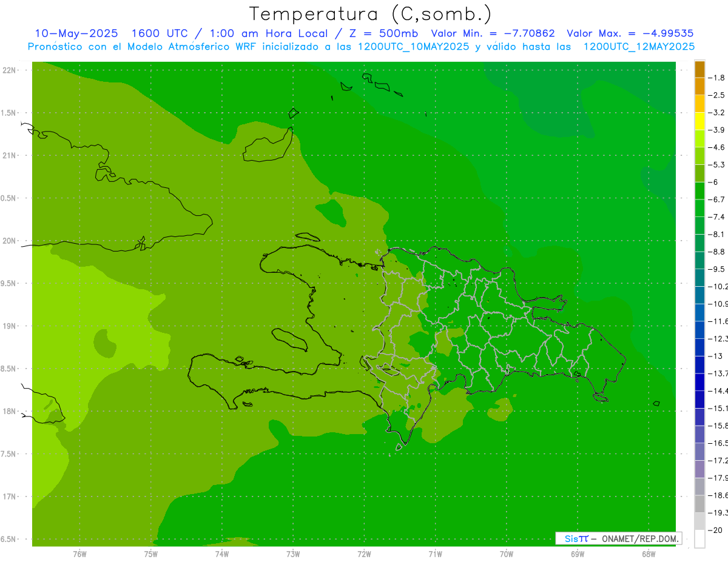The width and height of the screenshot is (728, 562).
Task: Click the "18N" latitude label
Action: (x=10, y=411)
